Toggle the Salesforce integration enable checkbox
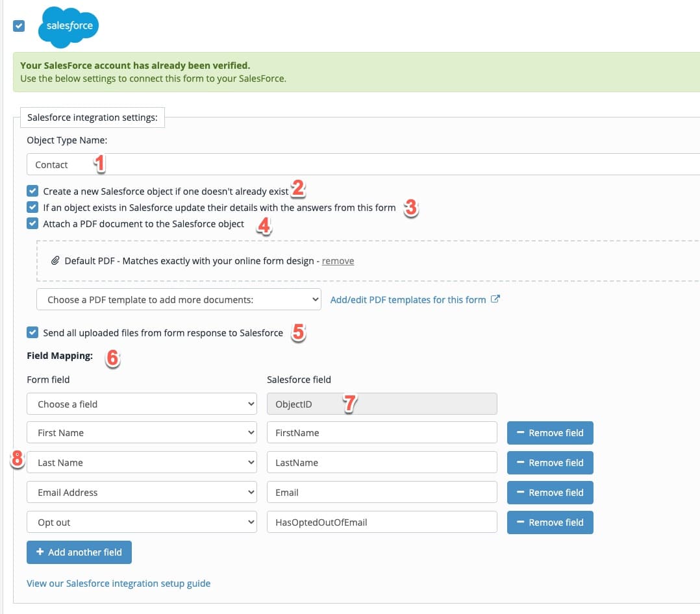 click(x=19, y=26)
